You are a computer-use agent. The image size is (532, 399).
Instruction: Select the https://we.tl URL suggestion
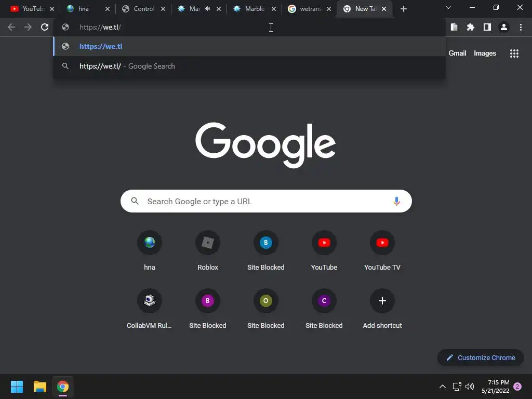pyautogui.click(x=249, y=46)
